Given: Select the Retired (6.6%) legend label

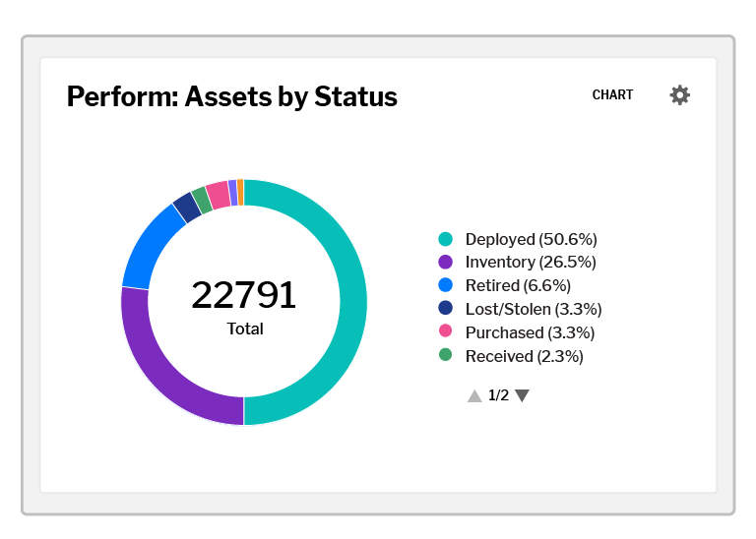Looking at the screenshot, I should pyautogui.click(x=518, y=285).
